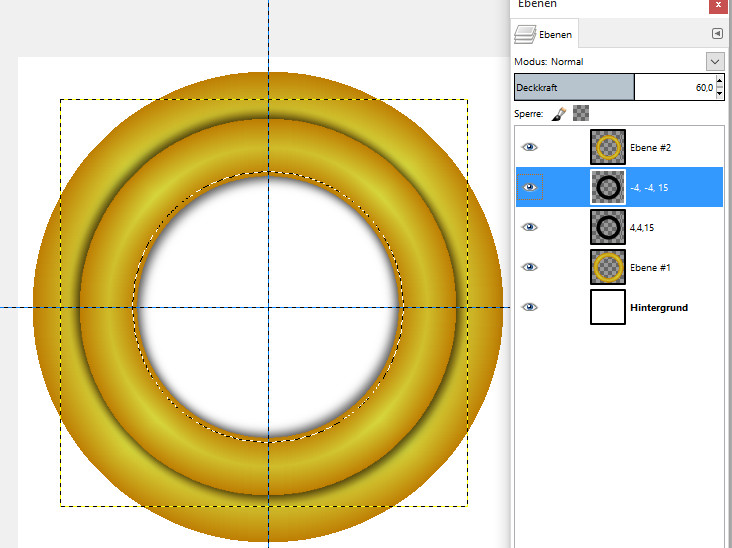The height and width of the screenshot is (548, 732).
Task: Toggle the lock pixels paintbrush icon
Action: [x=559, y=114]
